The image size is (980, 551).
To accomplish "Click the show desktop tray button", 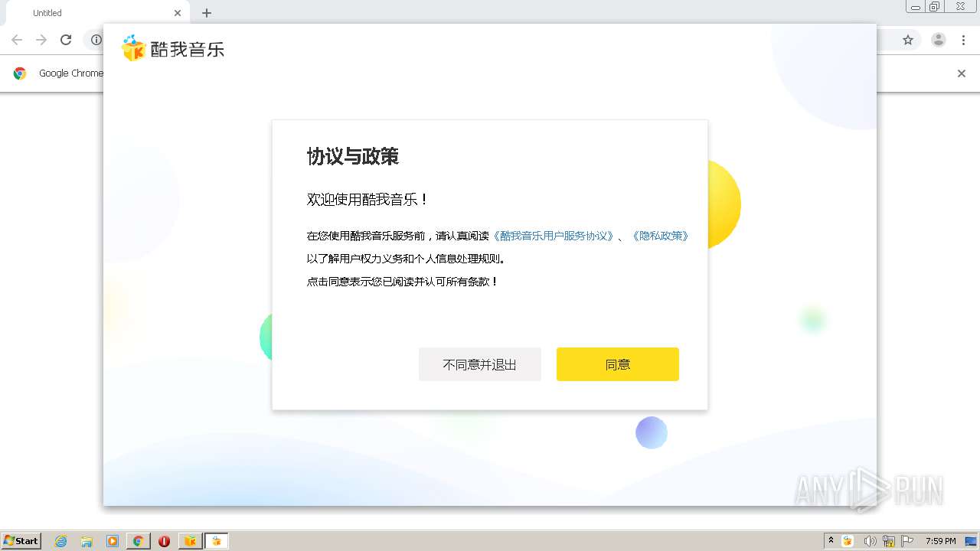I will 971,541.
